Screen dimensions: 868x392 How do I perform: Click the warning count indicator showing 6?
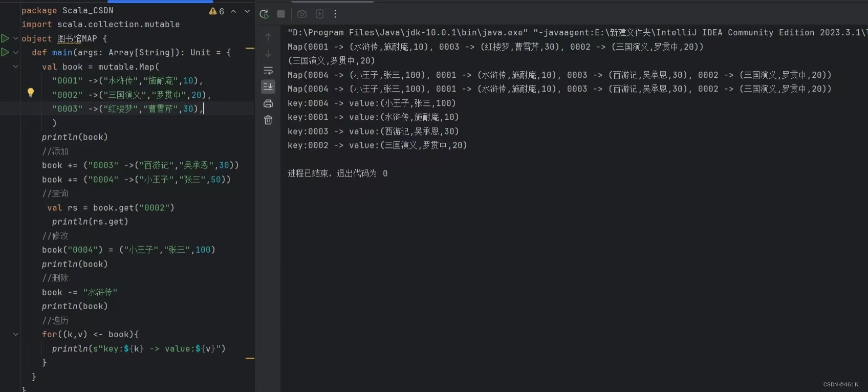click(x=216, y=11)
